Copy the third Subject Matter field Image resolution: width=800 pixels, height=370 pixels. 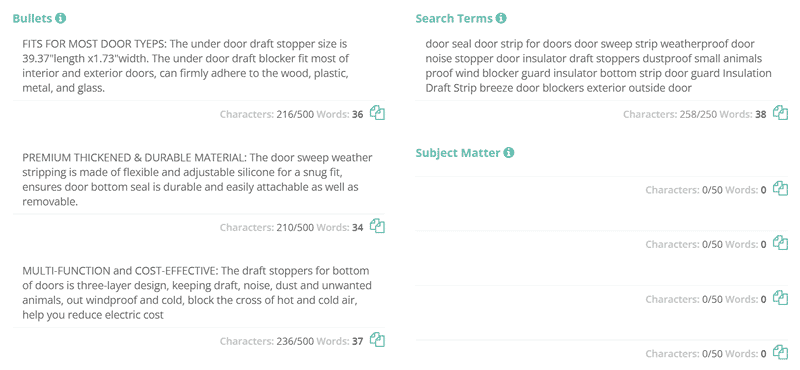point(781,298)
